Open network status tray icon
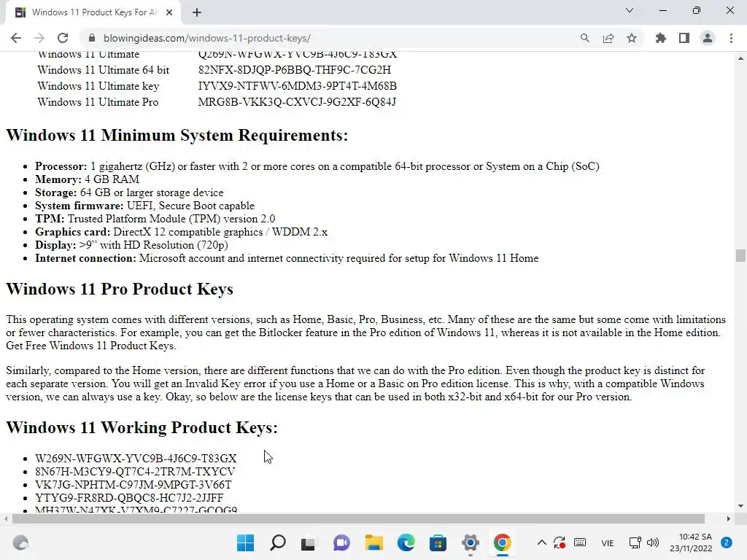This screenshot has width=747, height=560. coord(635,542)
